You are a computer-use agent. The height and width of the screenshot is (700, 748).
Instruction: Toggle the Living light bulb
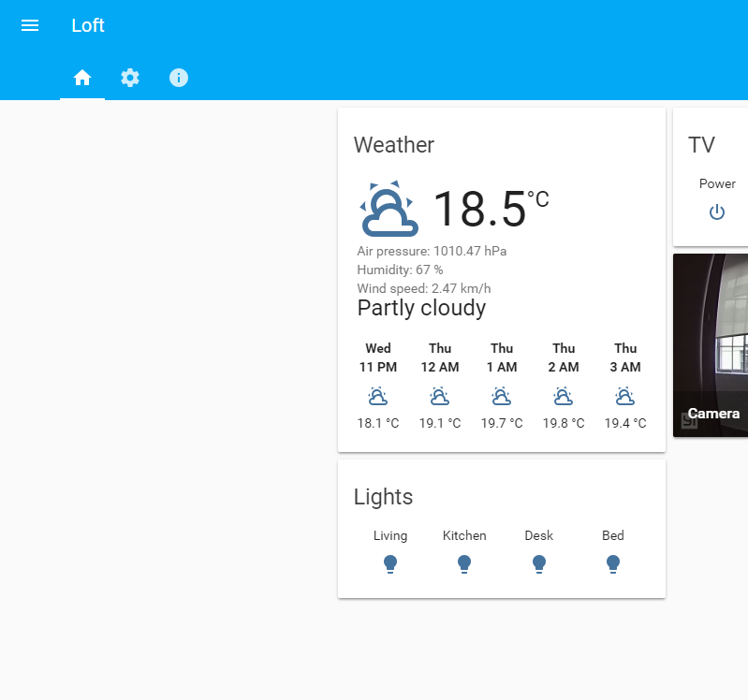point(390,564)
